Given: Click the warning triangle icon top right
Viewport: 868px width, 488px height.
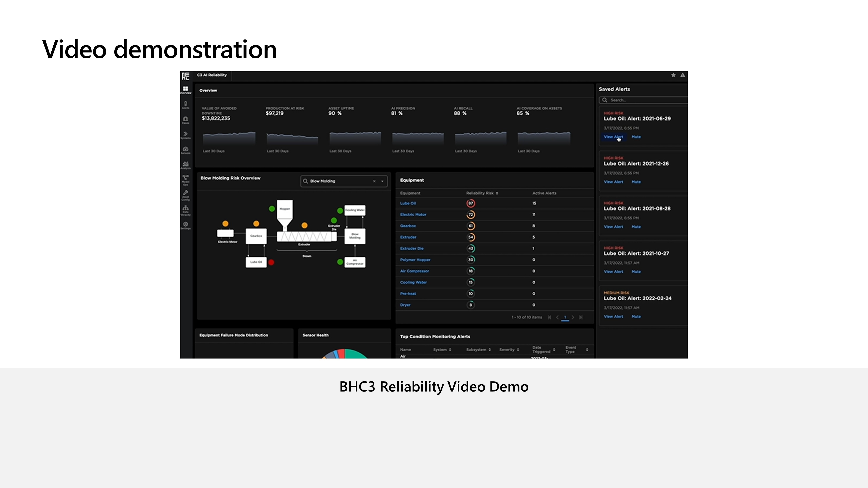Looking at the screenshot, I should click(682, 75).
